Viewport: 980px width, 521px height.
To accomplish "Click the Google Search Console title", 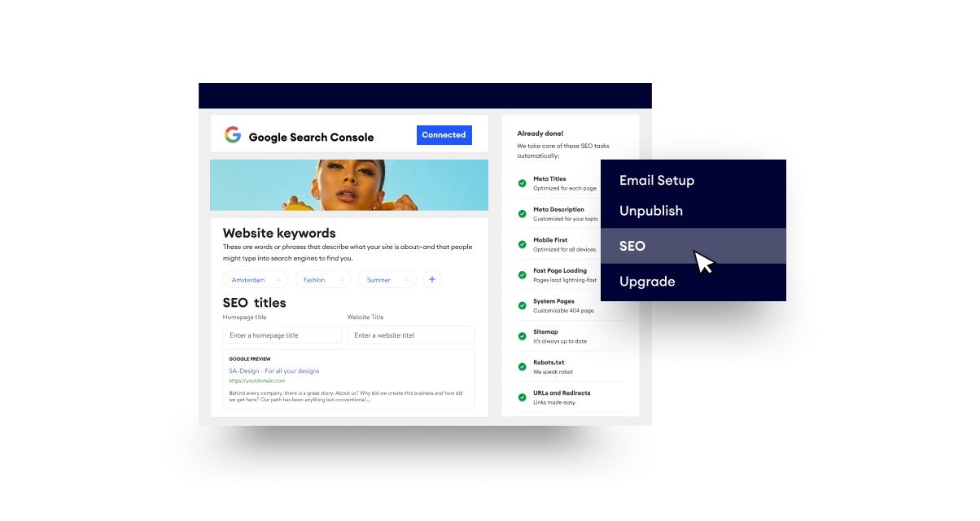I will click(x=311, y=138).
